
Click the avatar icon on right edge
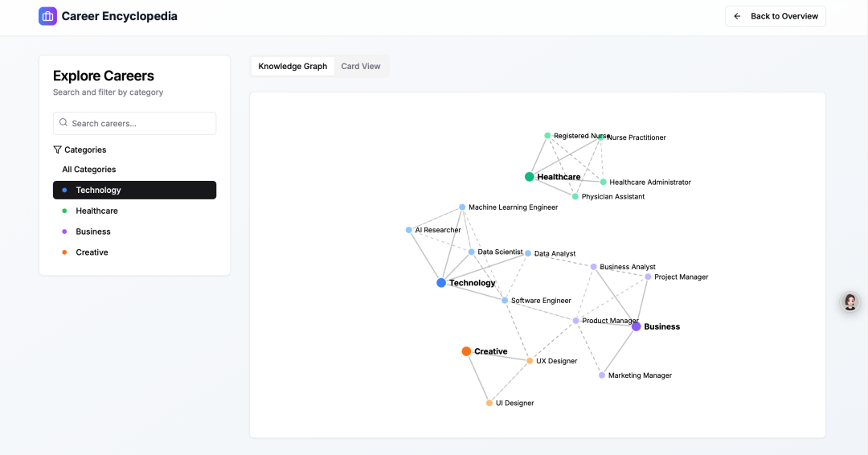(x=850, y=301)
